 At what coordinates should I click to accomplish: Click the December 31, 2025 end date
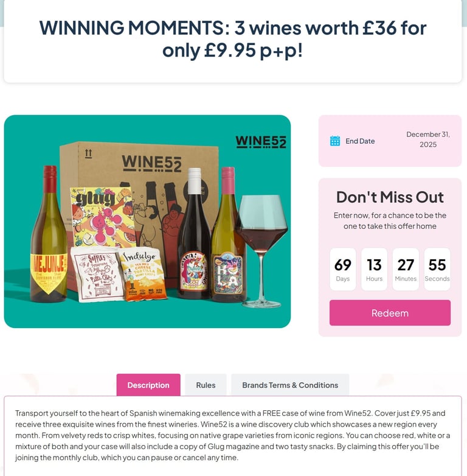click(x=428, y=139)
